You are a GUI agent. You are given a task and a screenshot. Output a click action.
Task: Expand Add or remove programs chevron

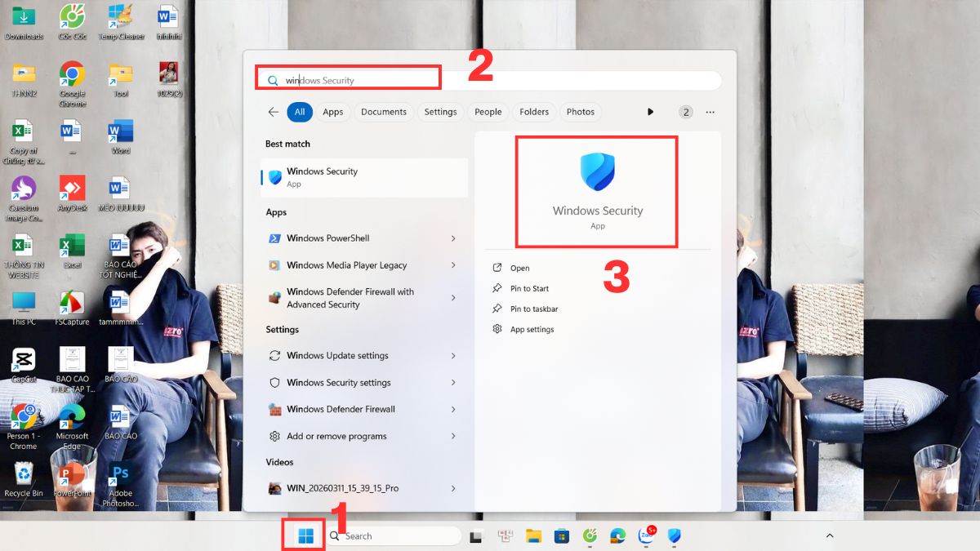pos(453,437)
